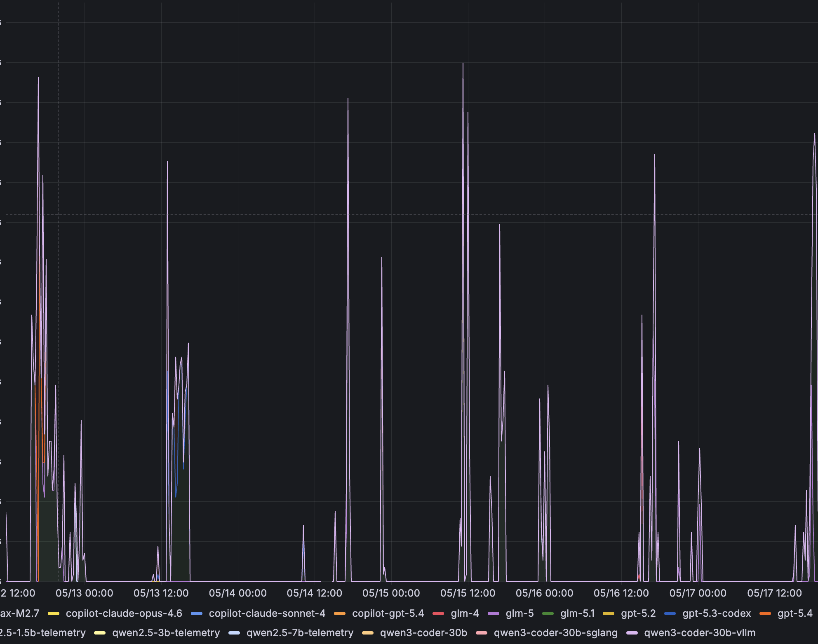818x644 pixels.
Task: Click the 05/13 12:00 axis label
Action: pos(161,593)
